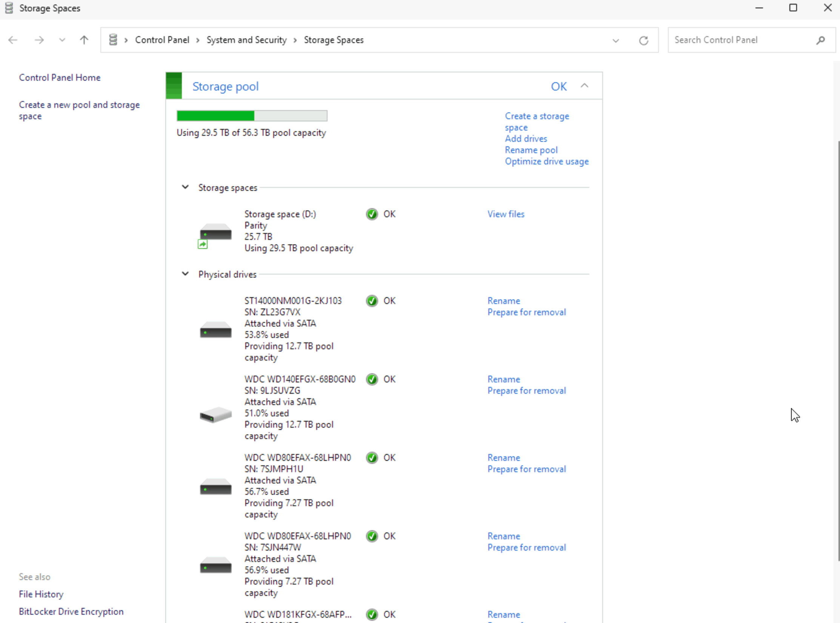Image resolution: width=840 pixels, height=623 pixels.
Task: Collapse the Storage spaces group
Action: click(185, 187)
